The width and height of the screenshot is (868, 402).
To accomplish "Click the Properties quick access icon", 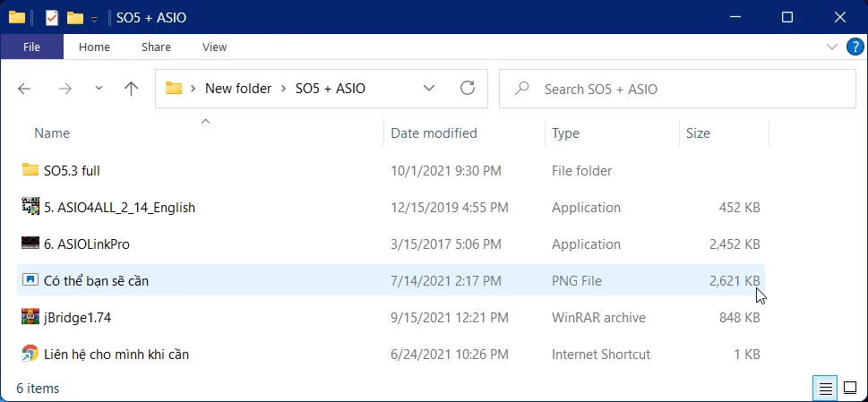I will pos(51,18).
